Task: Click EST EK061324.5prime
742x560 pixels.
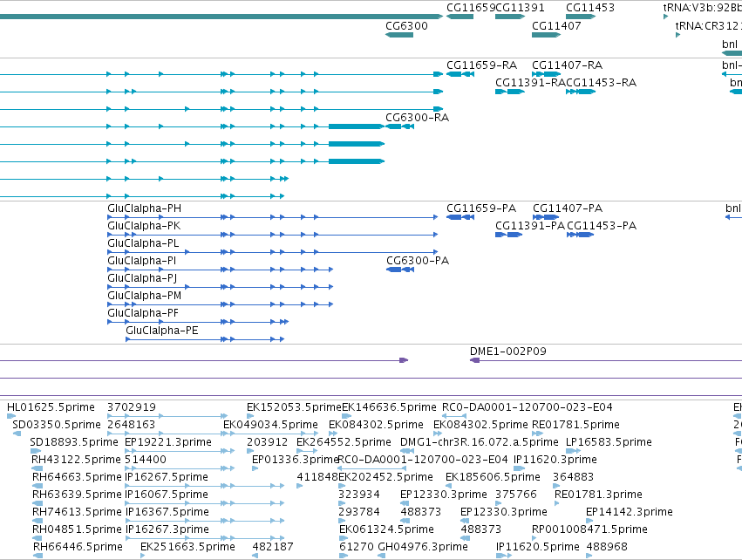Action: pos(386,529)
